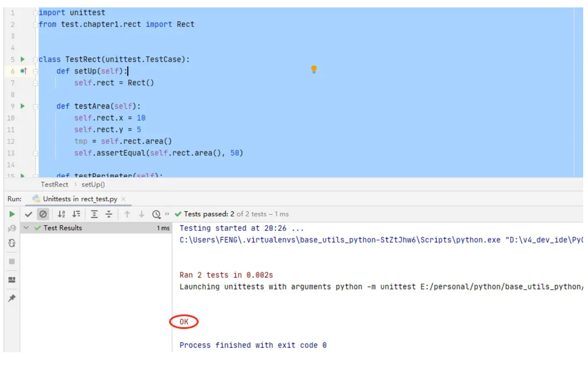Click the 'Run:' tool window label
Screen dimensions: 588x374
[x=14, y=199]
